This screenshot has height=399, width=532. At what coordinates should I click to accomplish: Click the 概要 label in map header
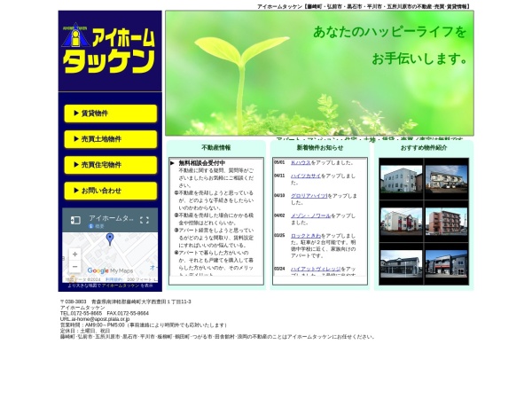(99, 226)
